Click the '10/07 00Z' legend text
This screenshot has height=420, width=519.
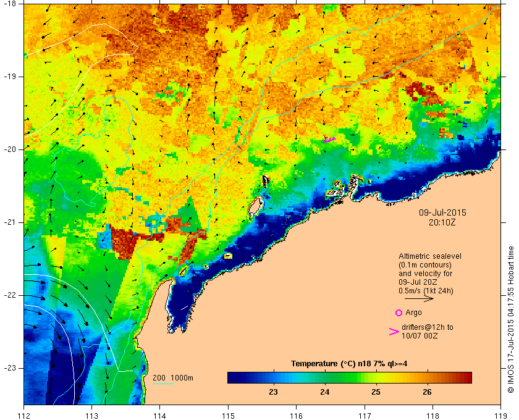420,336
